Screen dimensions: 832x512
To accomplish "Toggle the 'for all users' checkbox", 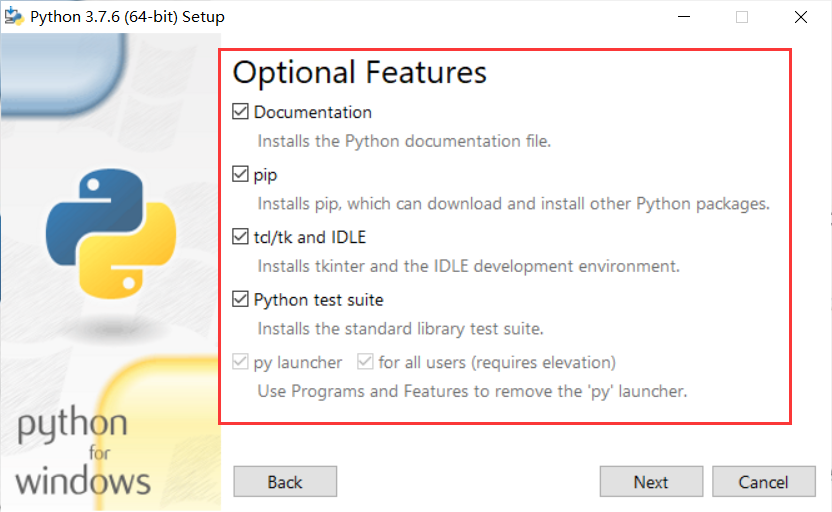I will pos(365,362).
